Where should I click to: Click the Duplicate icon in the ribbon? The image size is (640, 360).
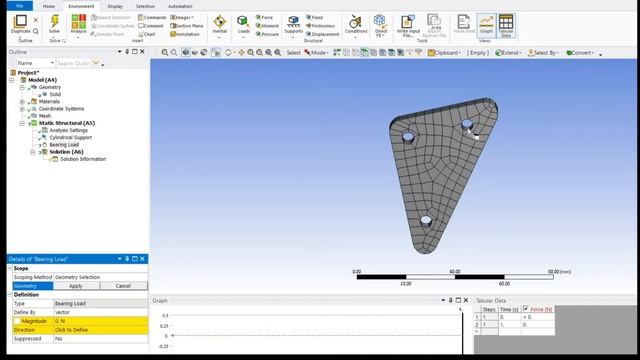click(20, 21)
